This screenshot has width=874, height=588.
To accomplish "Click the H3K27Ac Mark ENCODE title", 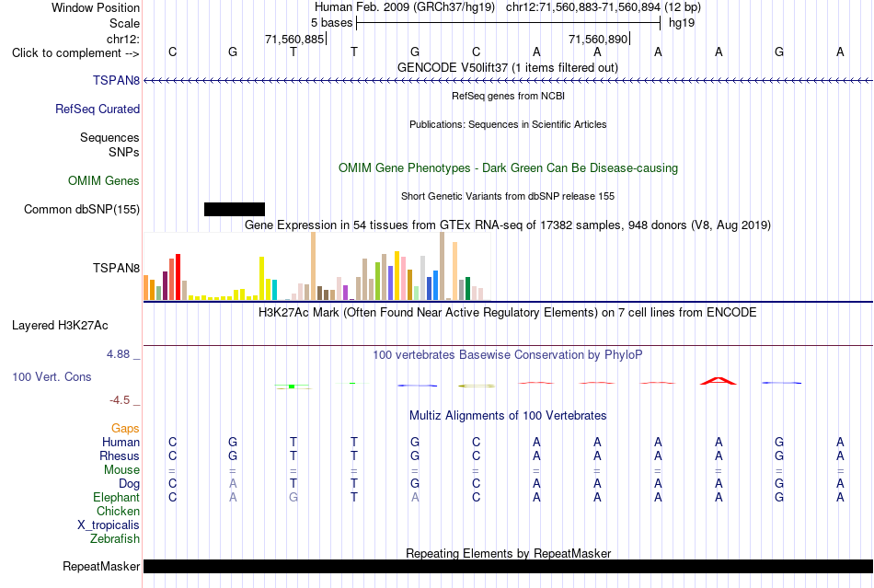I will click(x=508, y=312).
